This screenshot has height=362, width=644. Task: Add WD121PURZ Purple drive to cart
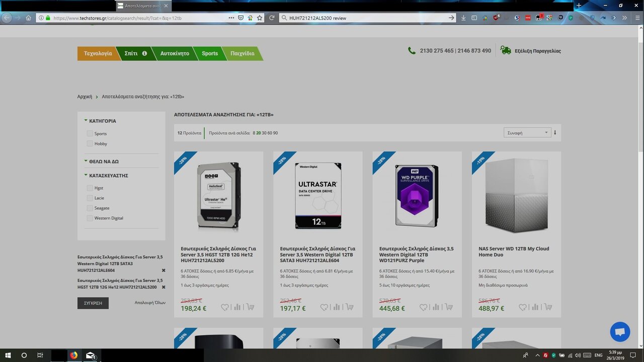pos(449,307)
